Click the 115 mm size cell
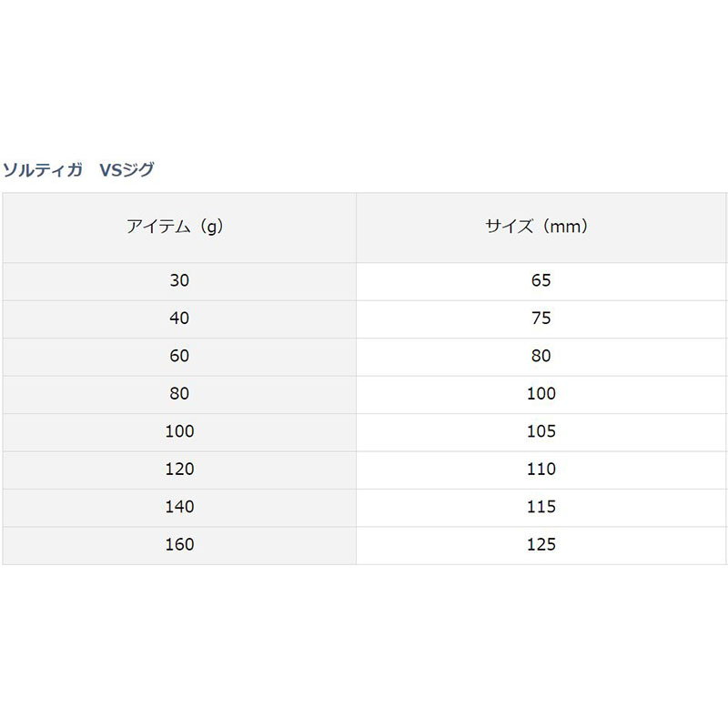The height and width of the screenshot is (728, 728). (541, 507)
